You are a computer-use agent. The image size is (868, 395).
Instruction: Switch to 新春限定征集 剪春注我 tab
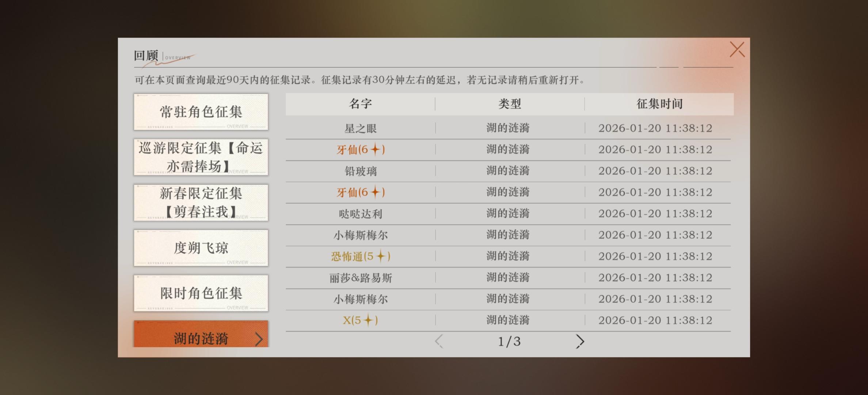pyautogui.click(x=201, y=202)
